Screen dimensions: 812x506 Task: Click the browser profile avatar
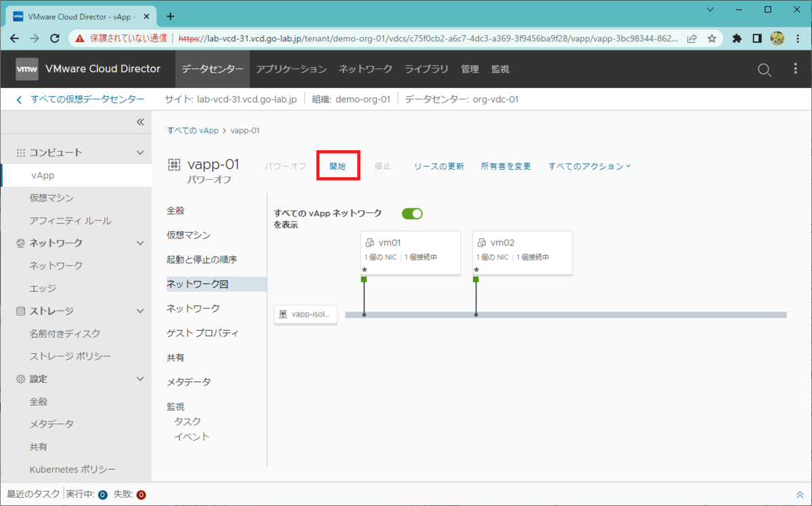[777, 39]
